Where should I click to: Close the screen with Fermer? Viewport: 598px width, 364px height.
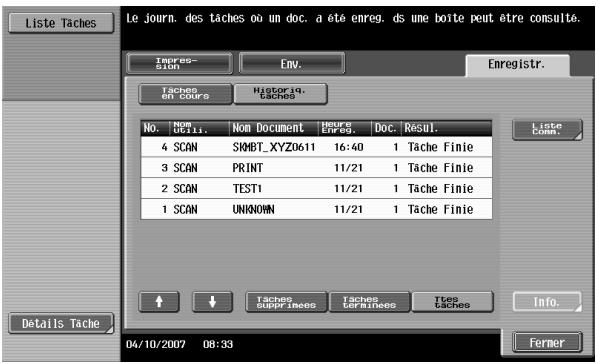click(x=547, y=342)
